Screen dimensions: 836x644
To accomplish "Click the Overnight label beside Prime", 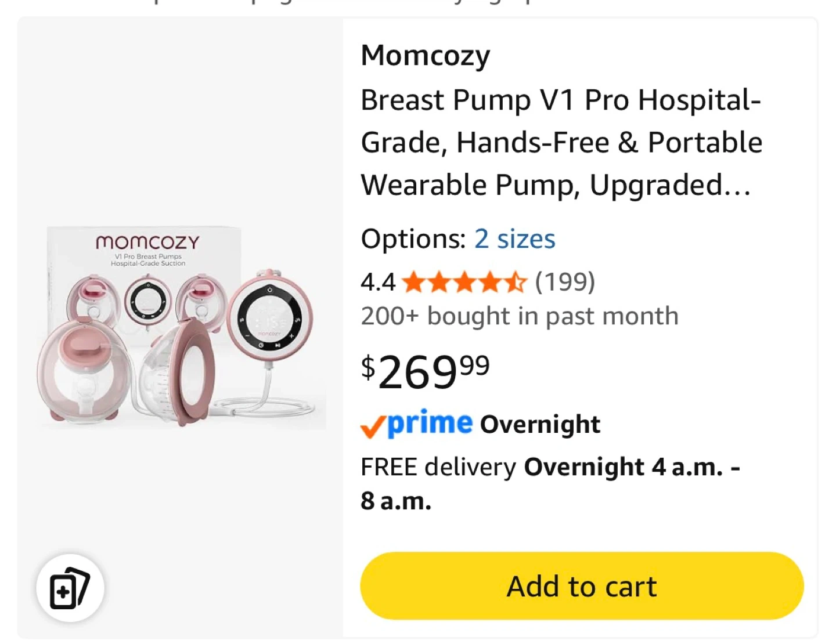I will 539,424.
